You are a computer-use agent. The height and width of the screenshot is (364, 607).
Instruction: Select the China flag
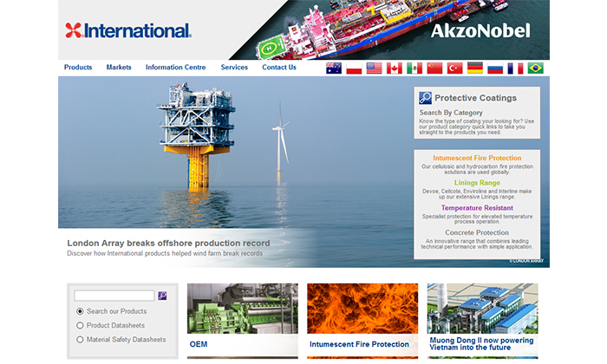434,68
